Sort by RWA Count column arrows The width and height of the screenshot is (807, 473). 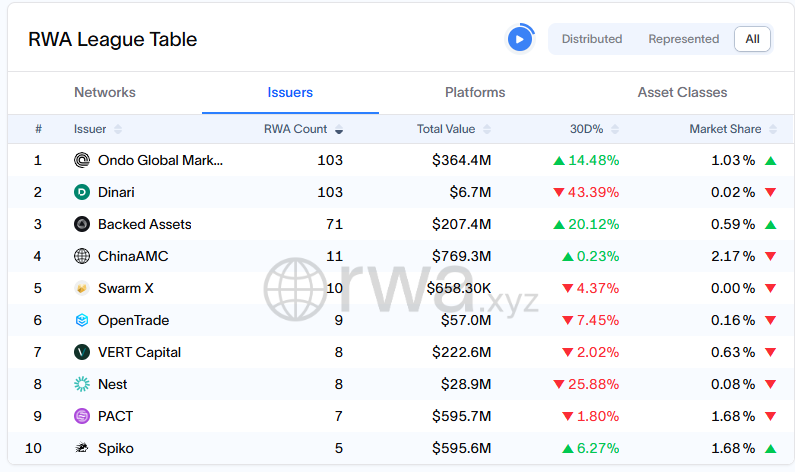[x=339, y=129]
